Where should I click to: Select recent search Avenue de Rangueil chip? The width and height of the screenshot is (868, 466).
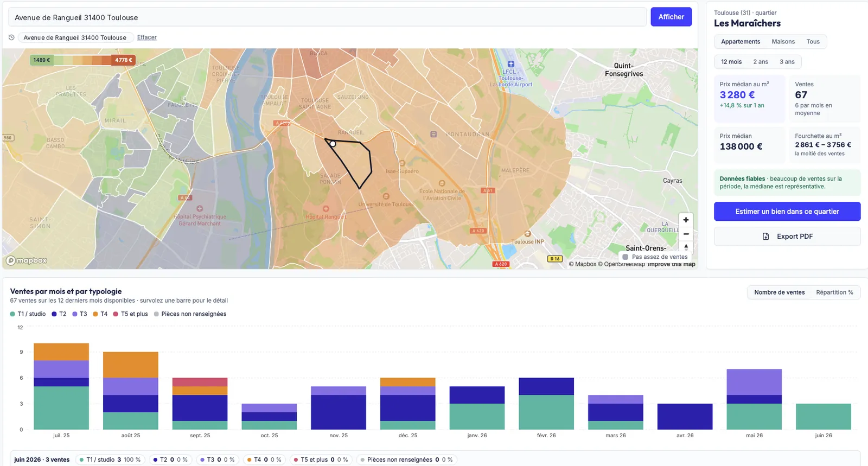[x=75, y=37]
